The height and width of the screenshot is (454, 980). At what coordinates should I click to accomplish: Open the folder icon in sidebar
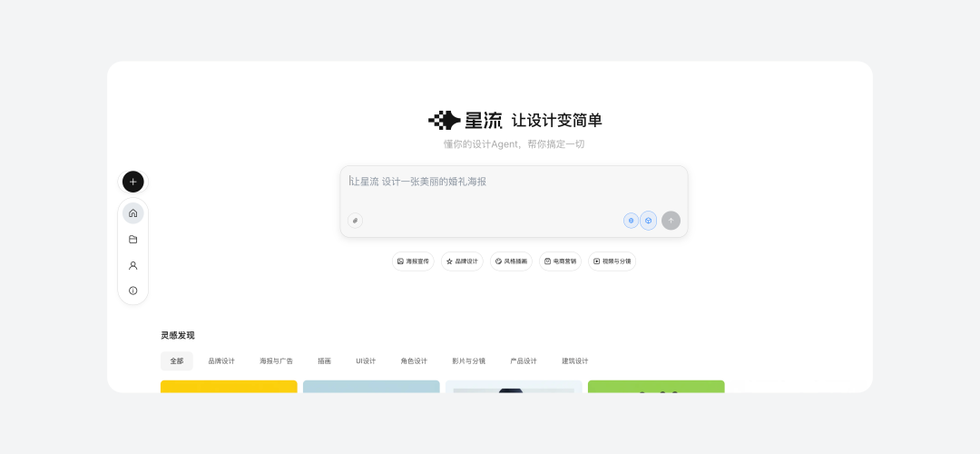point(132,240)
